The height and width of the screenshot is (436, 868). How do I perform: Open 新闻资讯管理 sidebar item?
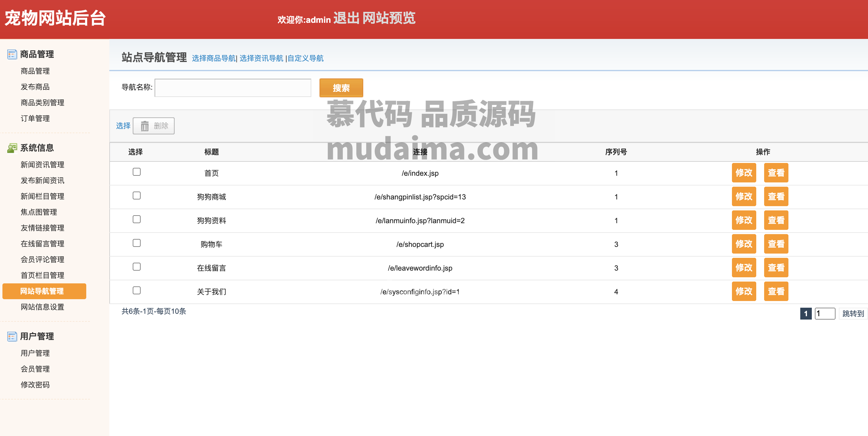(x=43, y=164)
